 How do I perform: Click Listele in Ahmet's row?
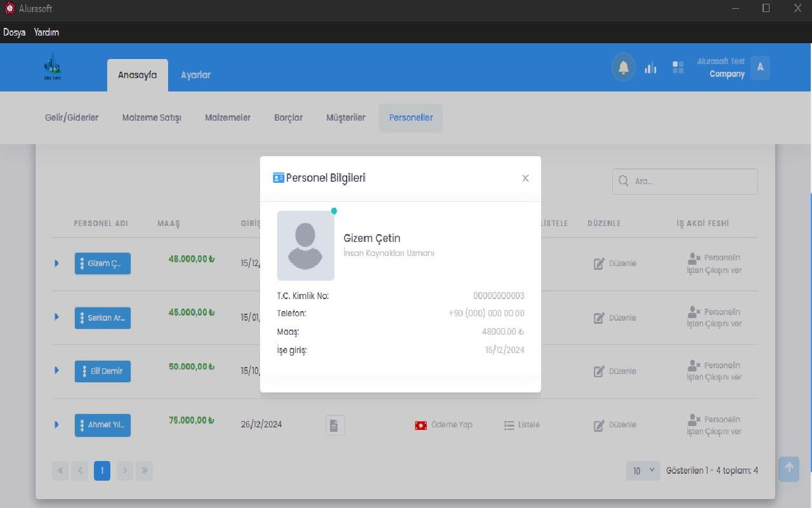tap(522, 425)
